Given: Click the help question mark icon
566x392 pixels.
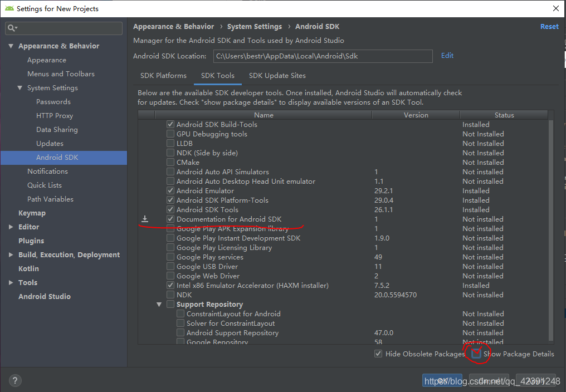Looking at the screenshot, I should [x=14, y=380].
